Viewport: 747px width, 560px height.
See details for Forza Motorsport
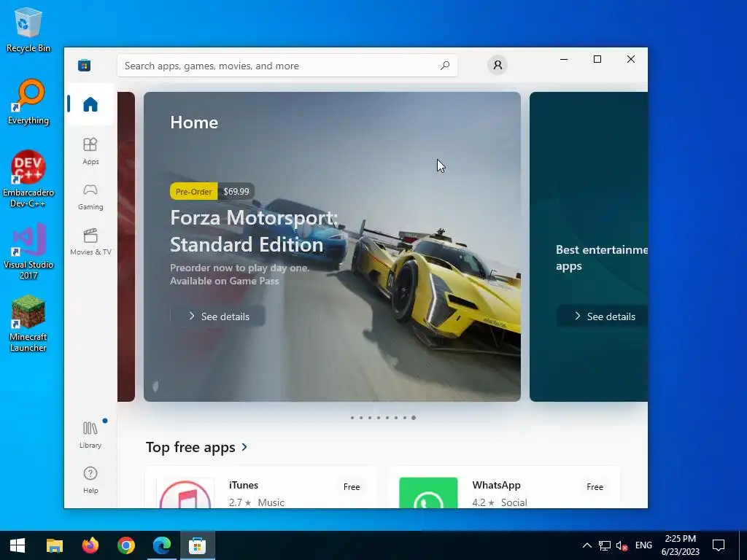point(217,316)
